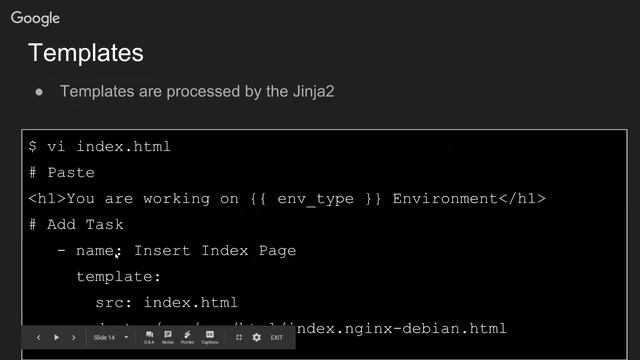Advance to the next slide arrow
640x360 pixels.
pos(73,338)
